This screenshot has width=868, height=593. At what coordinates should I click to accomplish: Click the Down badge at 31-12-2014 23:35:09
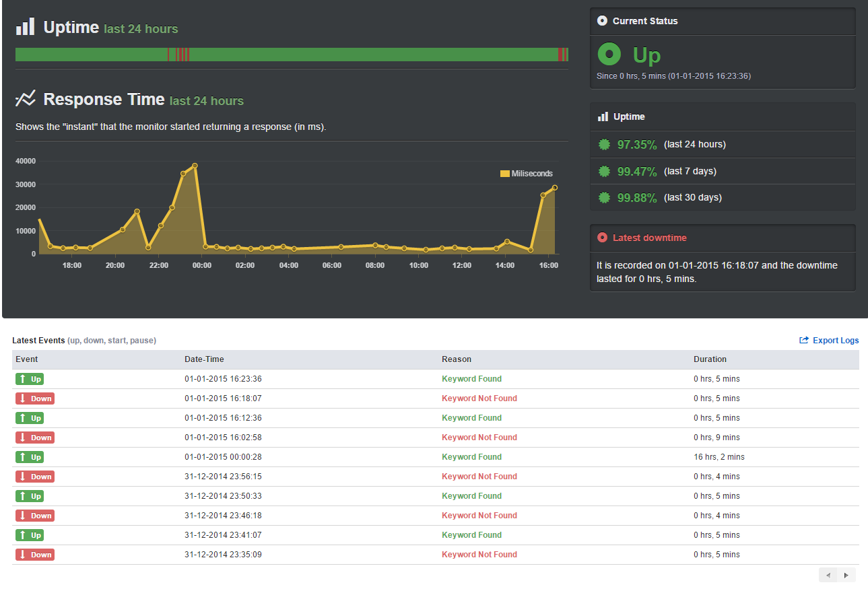35,555
